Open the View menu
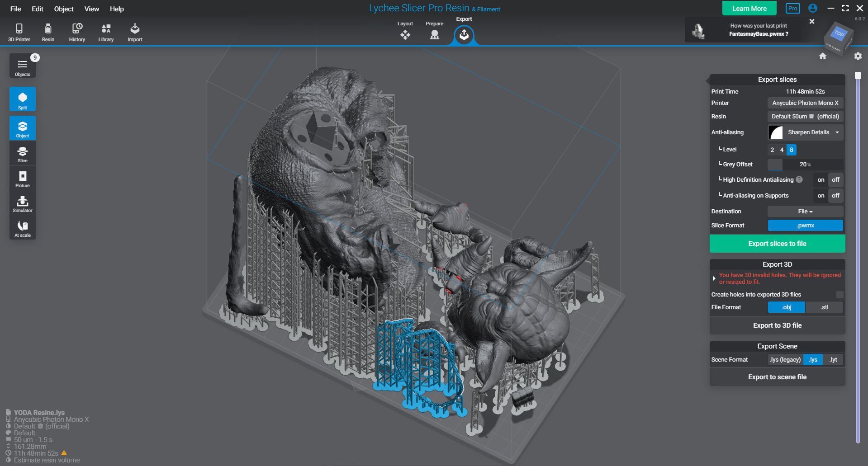This screenshot has width=868, height=466. click(x=92, y=9)
